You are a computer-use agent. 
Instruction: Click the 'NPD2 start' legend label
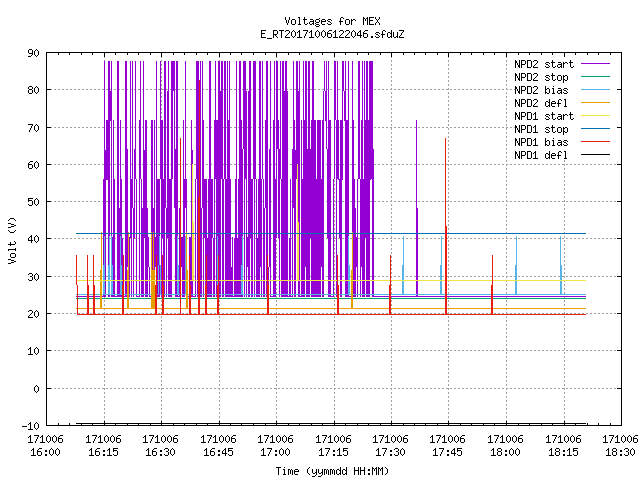[544, 64]
